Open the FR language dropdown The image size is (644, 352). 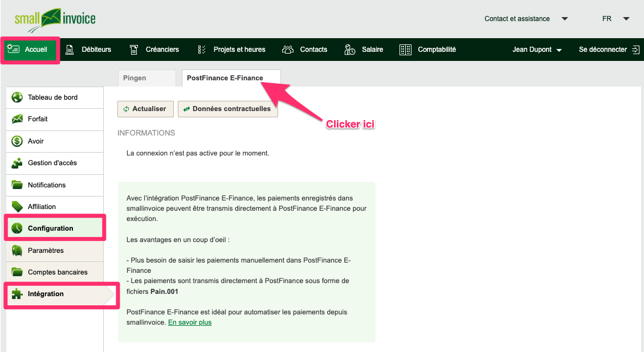616,19
